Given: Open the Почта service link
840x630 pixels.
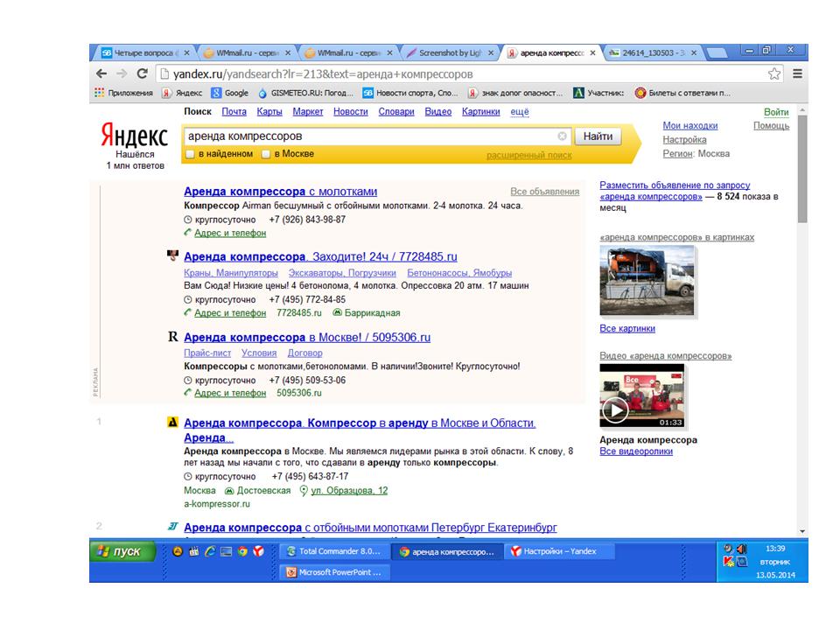Looking at the screenshot, I should (x=234, y=111).
